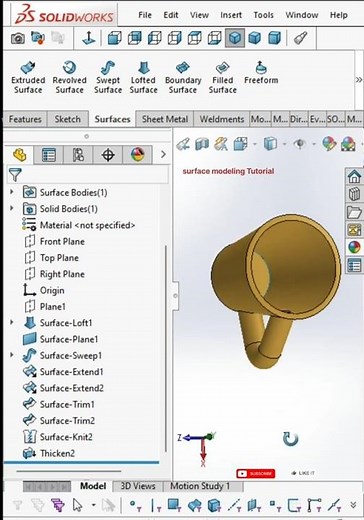Expand the Solid Bodies(1) folder
The height and width of the screenshot is (520, 364).
coord(12,208)
